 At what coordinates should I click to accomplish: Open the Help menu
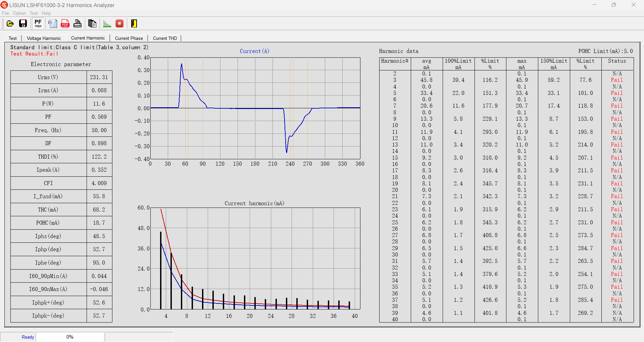click(46, 13)
